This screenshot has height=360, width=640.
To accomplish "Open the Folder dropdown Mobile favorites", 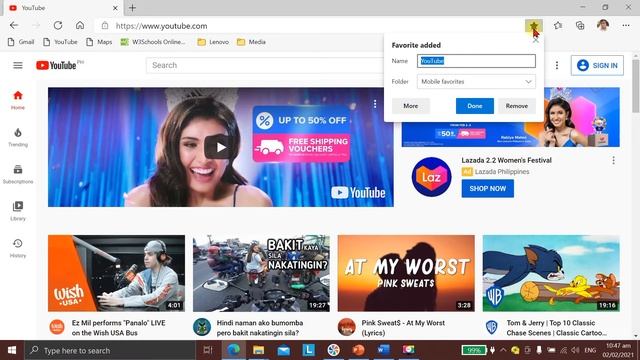I will coord(476,82).
